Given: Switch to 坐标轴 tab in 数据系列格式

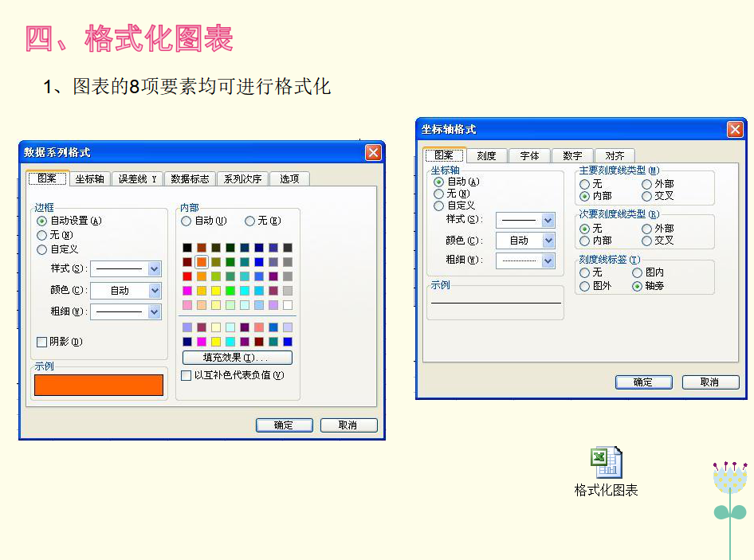Looking at the screenshot, I should pos(90,178).
